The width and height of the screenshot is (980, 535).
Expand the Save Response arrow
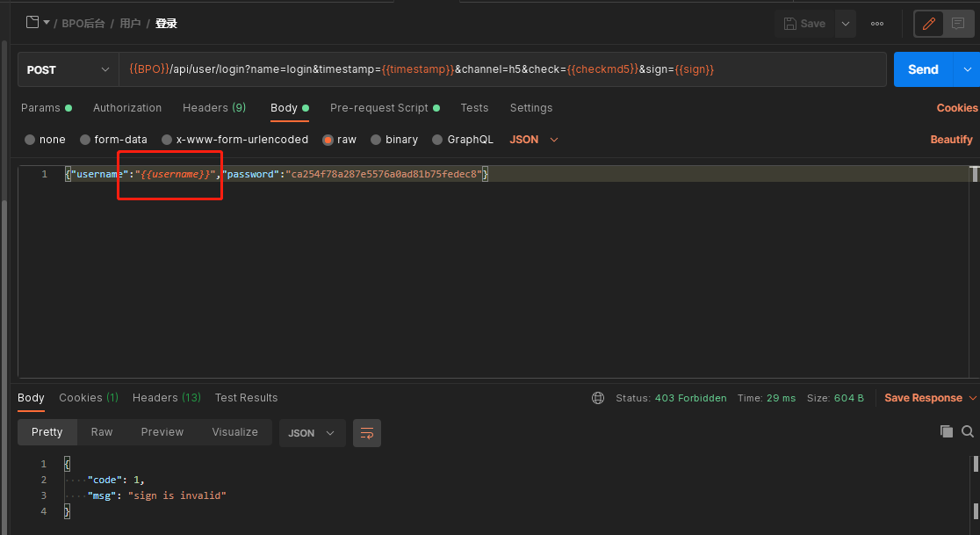click(x=972, y=398)
